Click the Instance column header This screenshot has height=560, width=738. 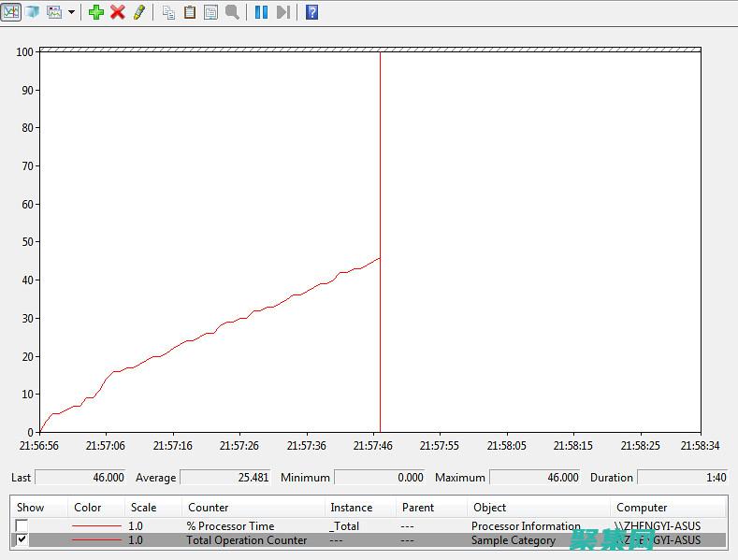click(351, 508)
